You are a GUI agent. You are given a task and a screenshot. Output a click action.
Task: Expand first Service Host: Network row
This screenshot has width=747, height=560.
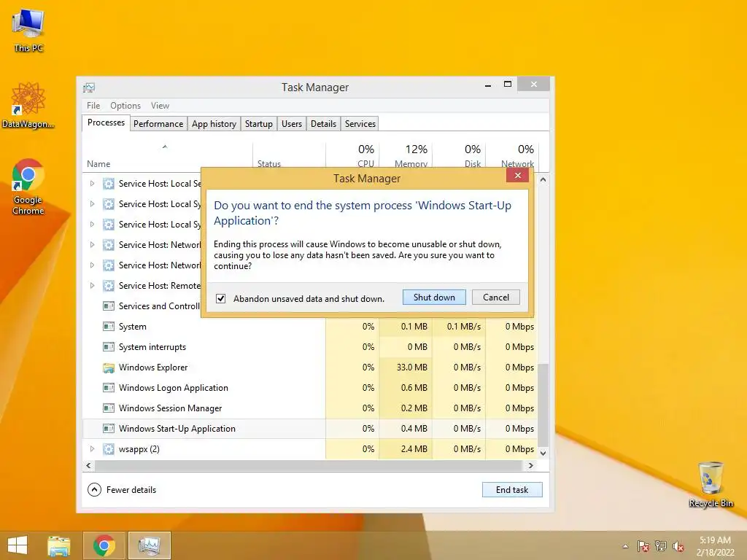click(92, 245)
